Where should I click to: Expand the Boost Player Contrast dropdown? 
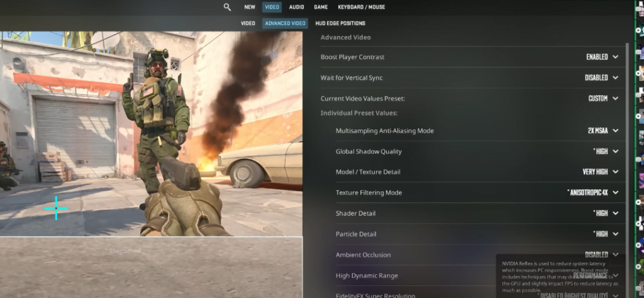click(x=602, y=57)
